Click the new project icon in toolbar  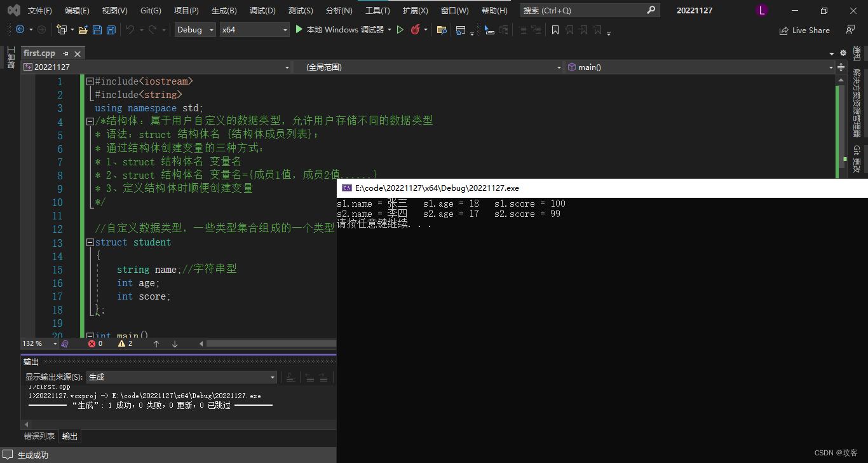click(x=62, y=30)
